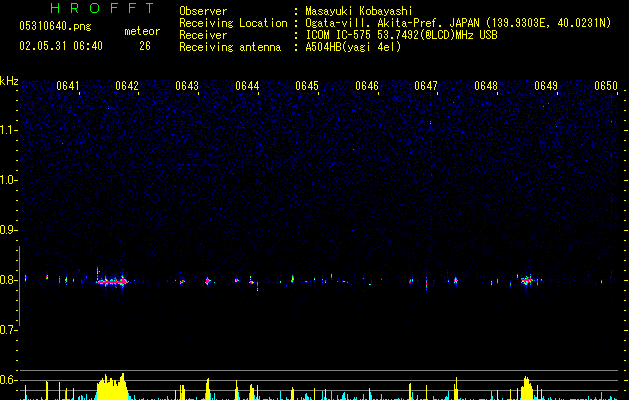Viewport: 629px width, 400px height.
Task: Click the Receiver field label
Action: [203, 35]
